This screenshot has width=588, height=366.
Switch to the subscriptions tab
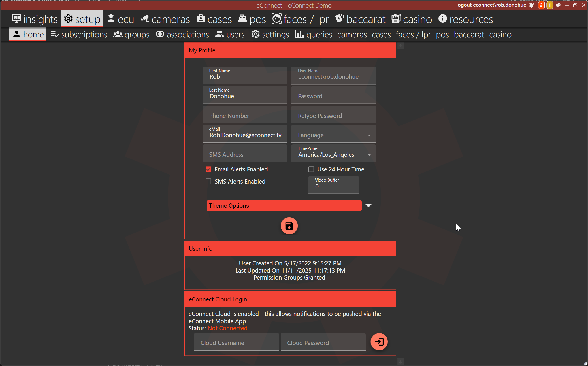click(x=79, y=35)
